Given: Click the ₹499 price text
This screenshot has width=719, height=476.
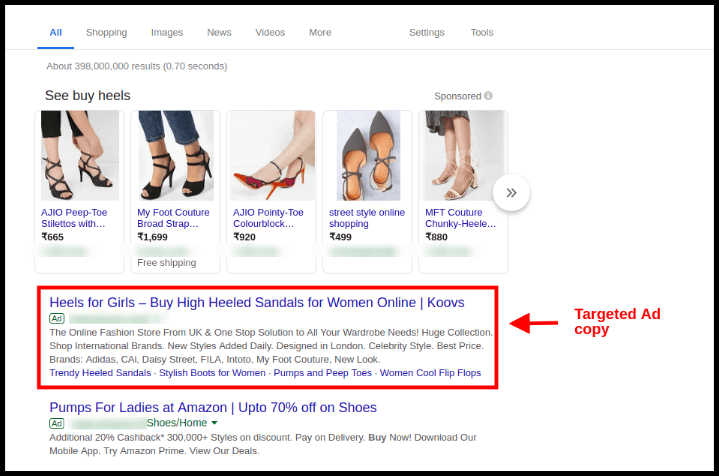Looking at the screenshot, I should click(x=340, y=237).
